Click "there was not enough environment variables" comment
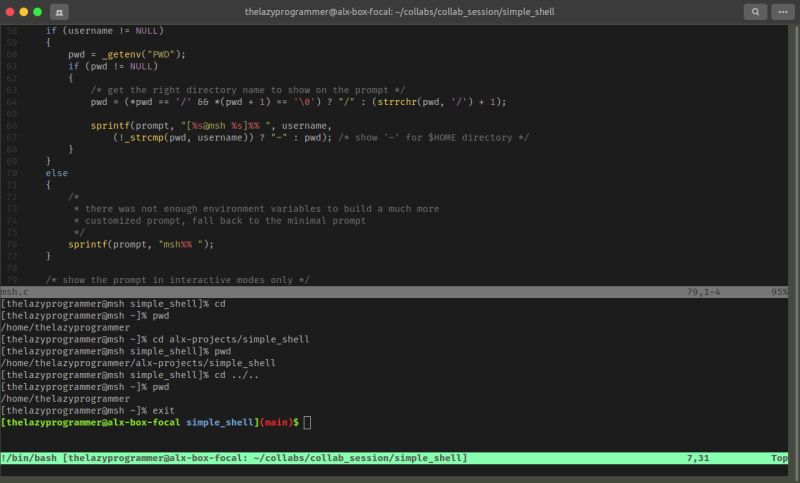Screen dimensions: 800x483 tap(256, 209)
